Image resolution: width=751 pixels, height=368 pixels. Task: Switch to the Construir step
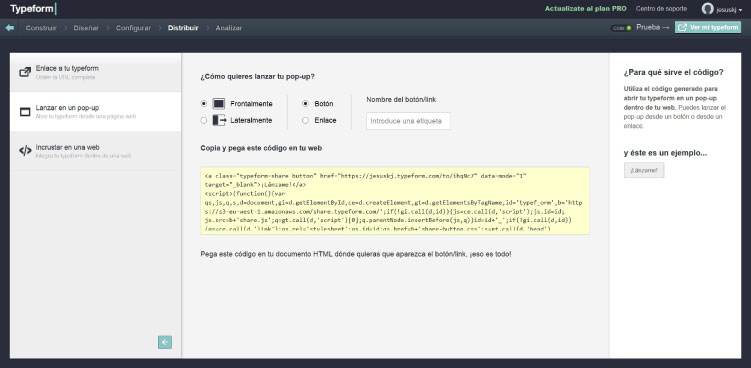click(x=41, y=28)
